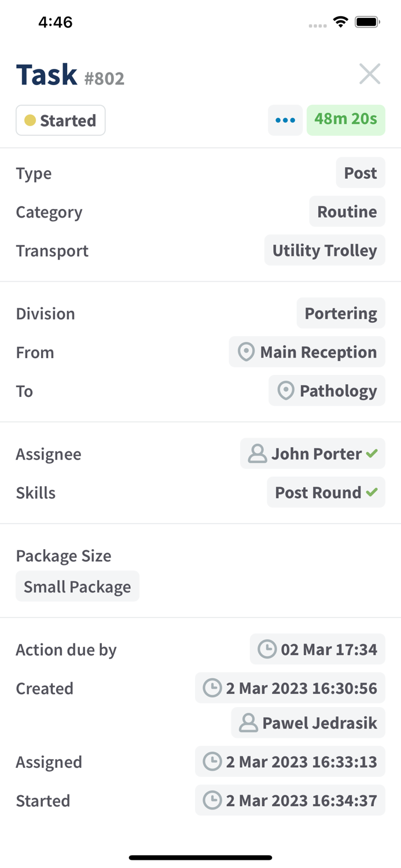Image resolution: width=401 pixels, height=868 pixels.
Task: Open the three-dot more options menu
Action: tap(285, 120)
